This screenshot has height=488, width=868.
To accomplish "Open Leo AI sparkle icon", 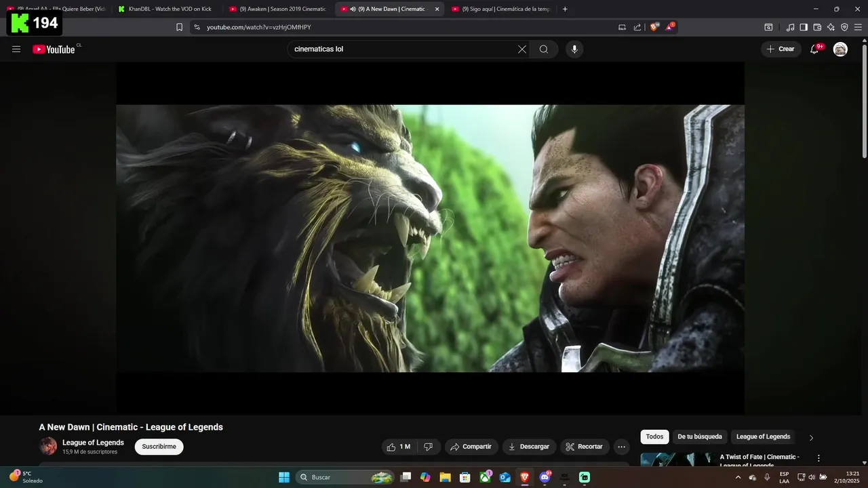I will 831,27.
